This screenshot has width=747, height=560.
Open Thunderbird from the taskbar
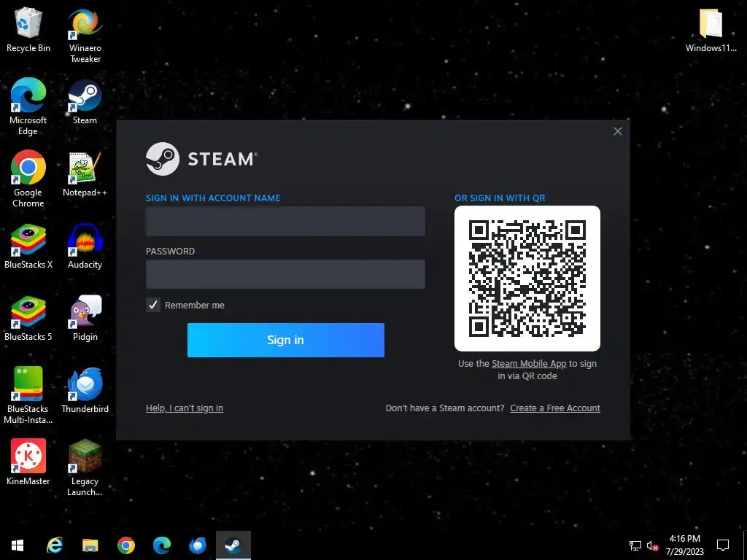pyautogui.click(x=197, y=545)
